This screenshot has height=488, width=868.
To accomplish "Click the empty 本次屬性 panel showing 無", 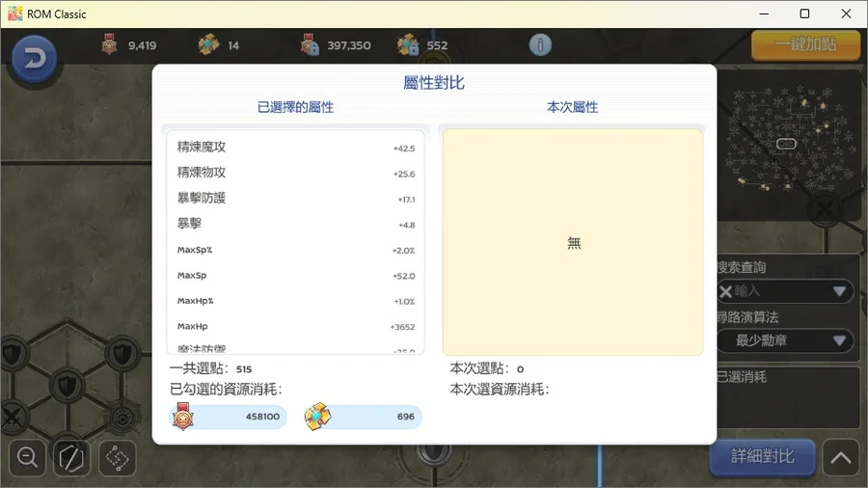I will [573, 243].
